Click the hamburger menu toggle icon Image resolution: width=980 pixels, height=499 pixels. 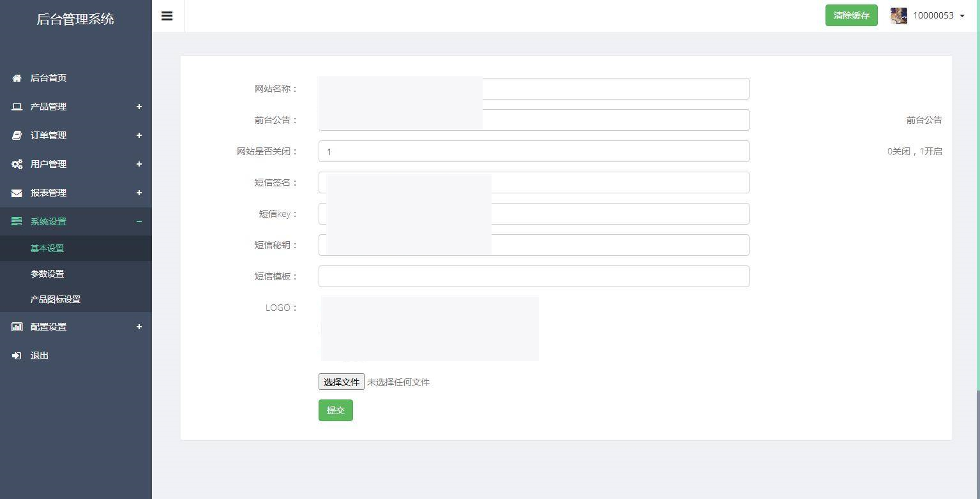point(167,16)
